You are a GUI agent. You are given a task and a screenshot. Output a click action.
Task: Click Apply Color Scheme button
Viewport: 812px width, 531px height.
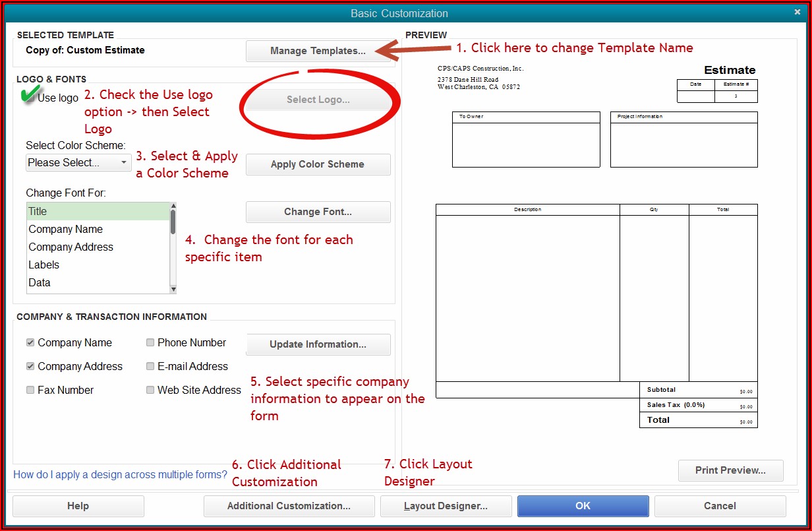[318, 164]
